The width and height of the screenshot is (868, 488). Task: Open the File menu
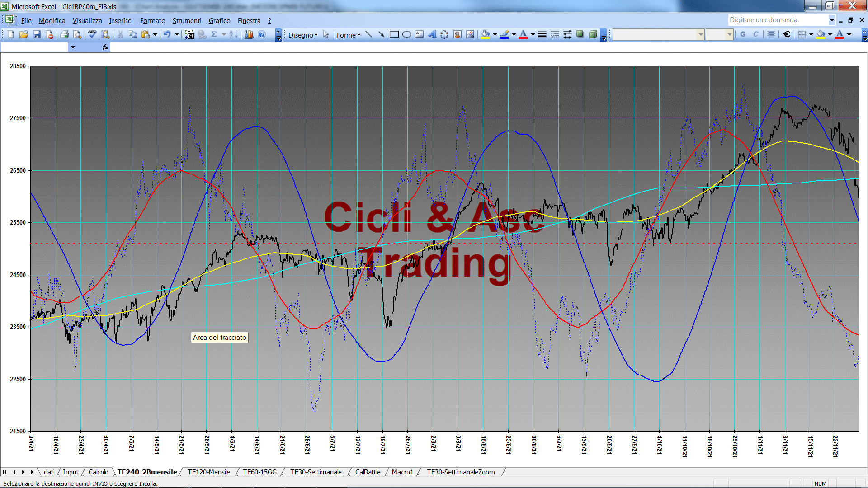[26, 20]
